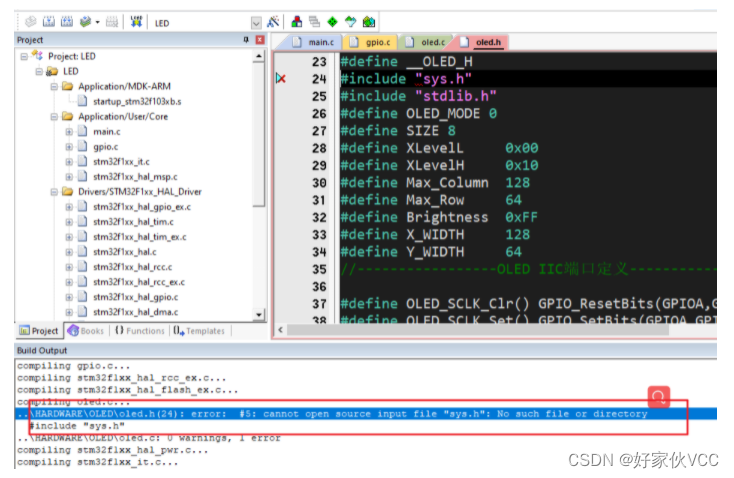The image size is (734, 478).
Task: Click 'compiling gpio.c...' in Build Output
Action: click(73, 366)
